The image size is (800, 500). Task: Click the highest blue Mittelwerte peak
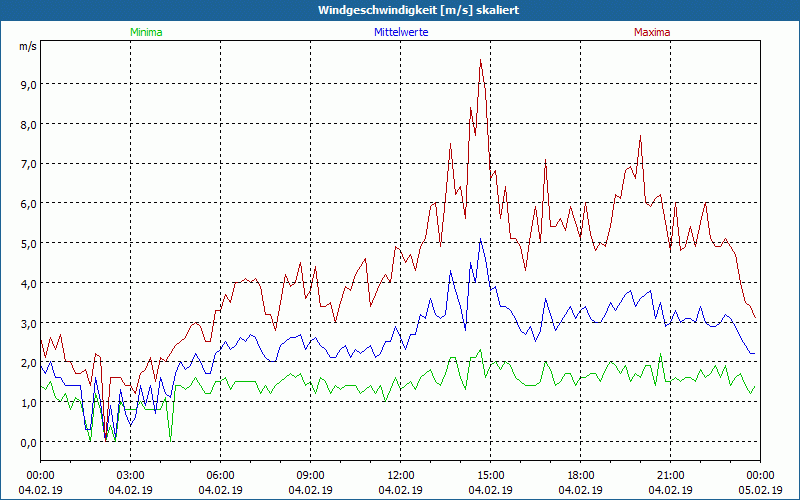480,239
